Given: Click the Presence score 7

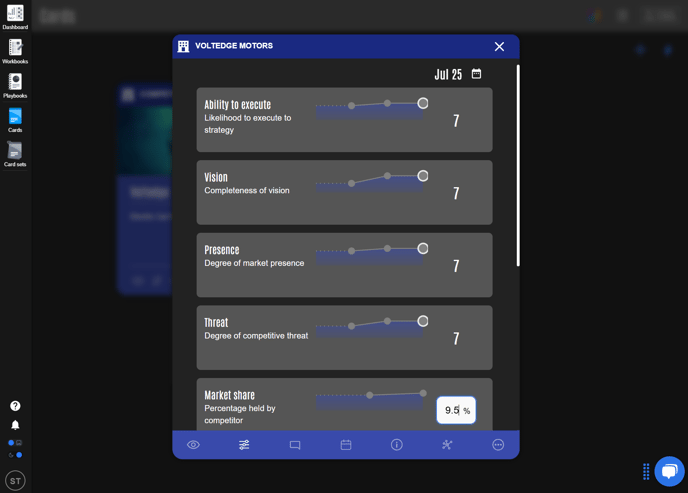Looking at the screenshot, I should (x=456, y=266).
